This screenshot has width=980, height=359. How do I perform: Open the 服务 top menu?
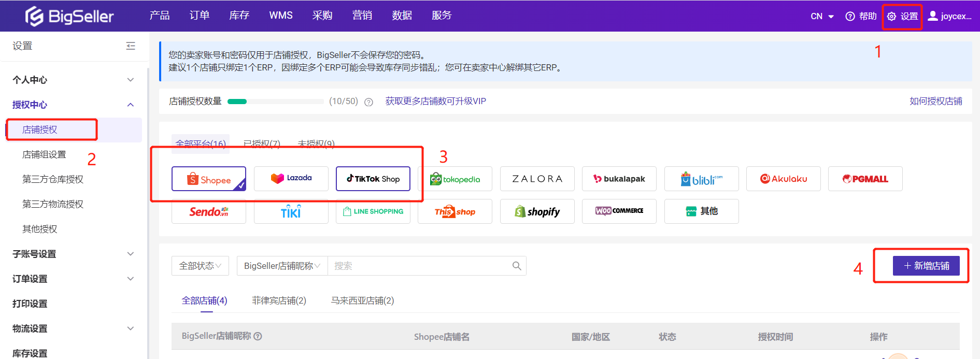pos(442,16)
